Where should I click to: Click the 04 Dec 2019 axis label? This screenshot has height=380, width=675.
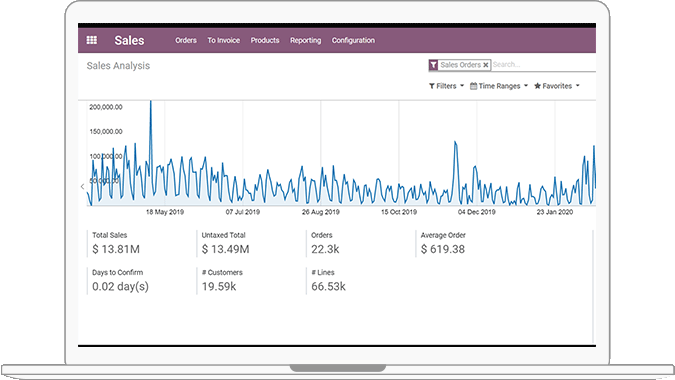point(477,212)
